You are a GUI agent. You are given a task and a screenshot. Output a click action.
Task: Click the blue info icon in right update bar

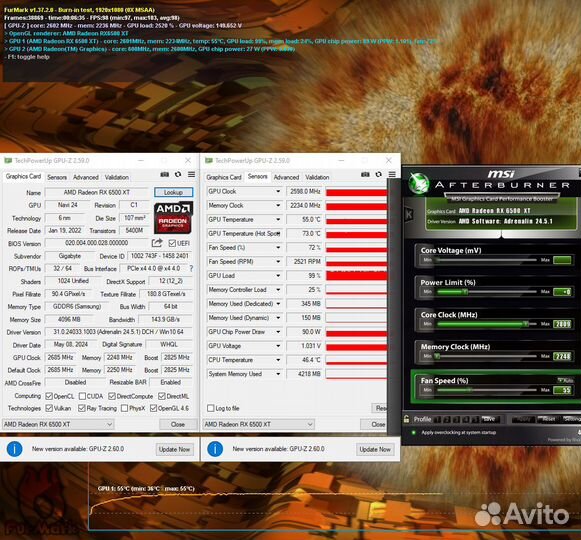tap(215, 449)
